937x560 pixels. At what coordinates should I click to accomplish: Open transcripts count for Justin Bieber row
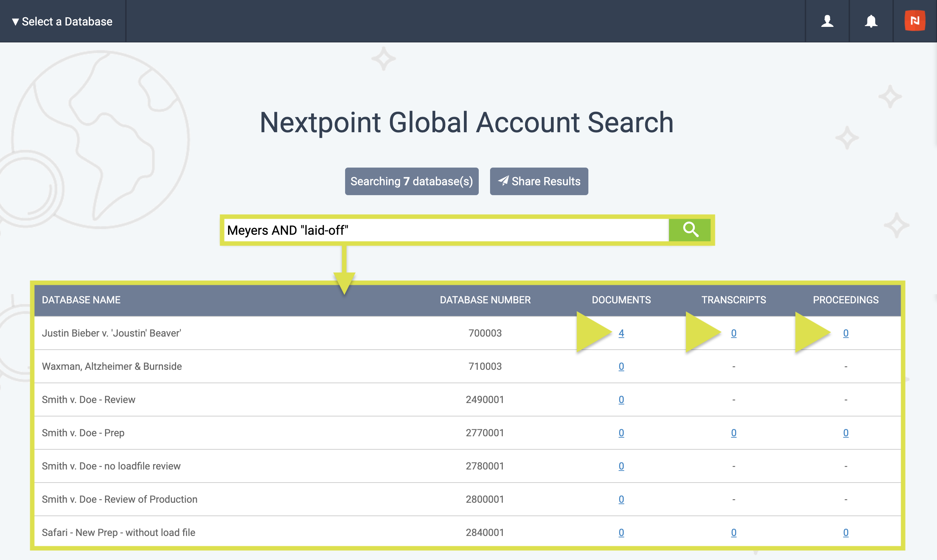click(x=734, y=333)
